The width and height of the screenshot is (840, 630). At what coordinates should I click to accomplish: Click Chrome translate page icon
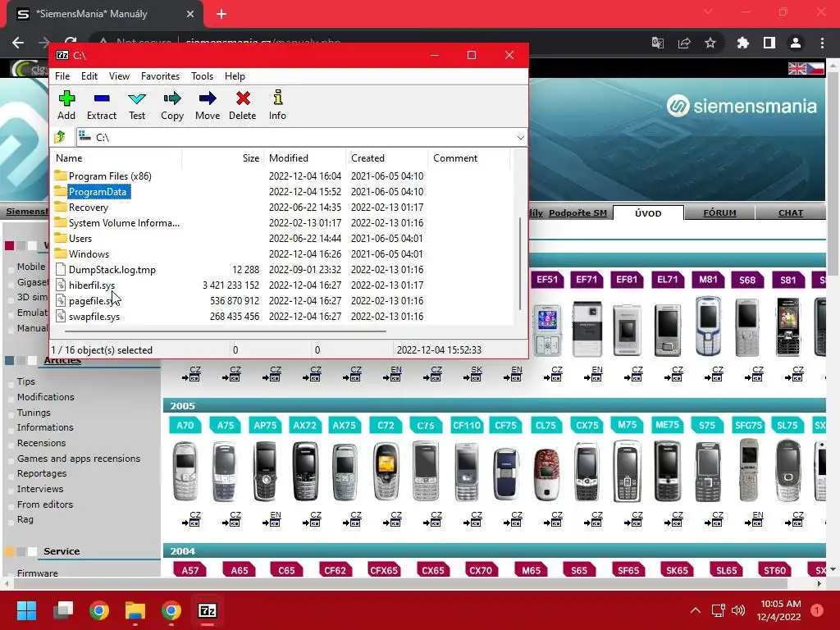(658, 43)
